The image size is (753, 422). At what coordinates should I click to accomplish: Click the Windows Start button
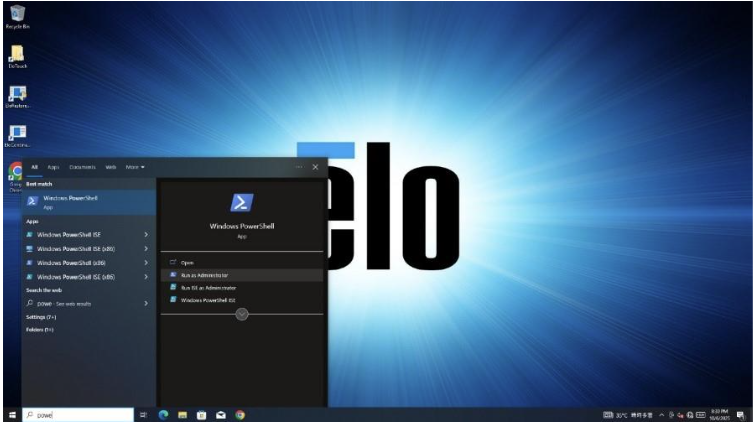pos(12,415)
